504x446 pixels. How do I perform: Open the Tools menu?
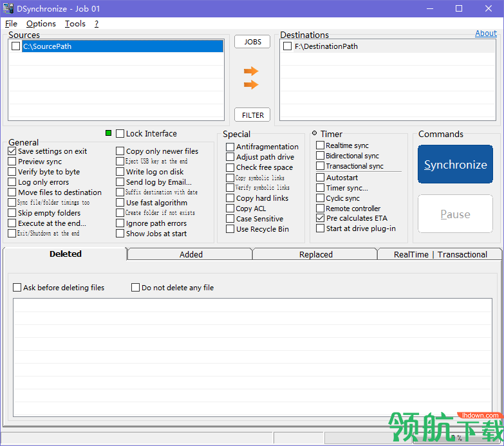coord(75,24)
